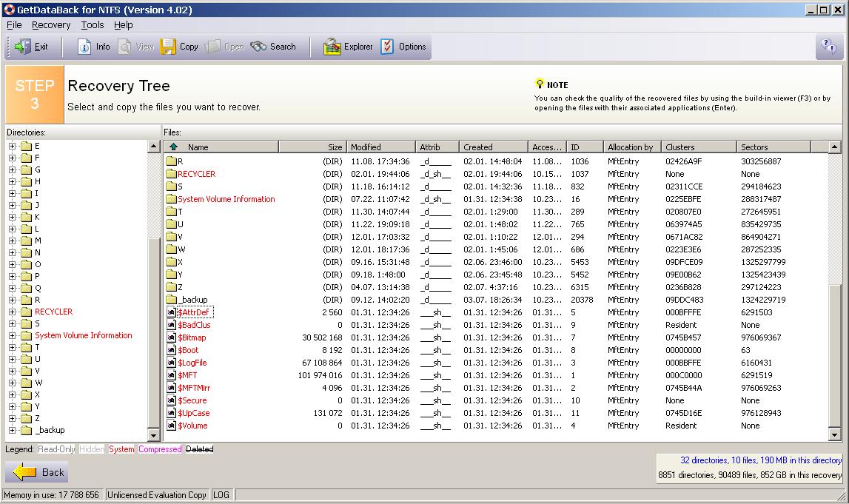The image size is (849, 504).
Task: Click the help question mark icon
Action: (828, 47)
